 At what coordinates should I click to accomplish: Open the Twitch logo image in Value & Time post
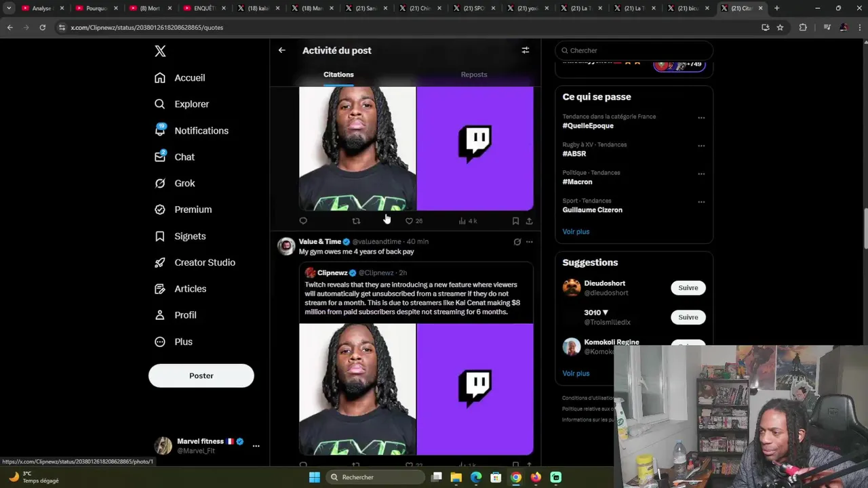point(475,389)
